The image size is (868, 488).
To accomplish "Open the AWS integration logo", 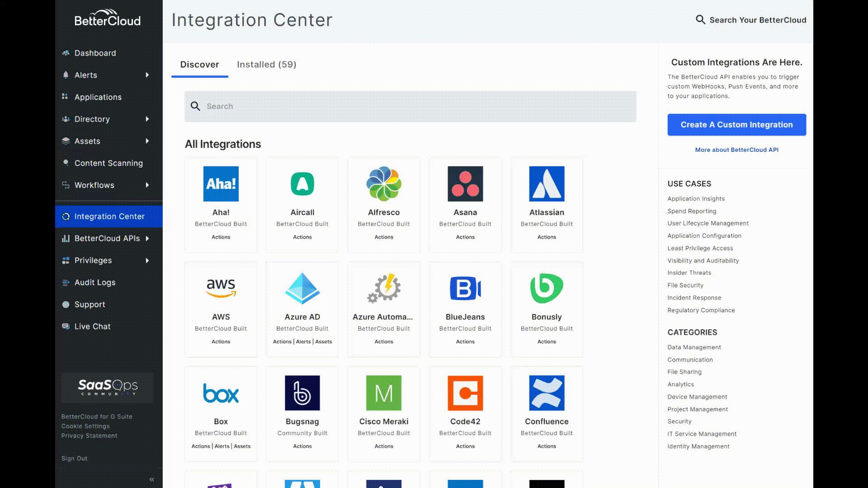I will pyautogui.click(x=221, y=288).
